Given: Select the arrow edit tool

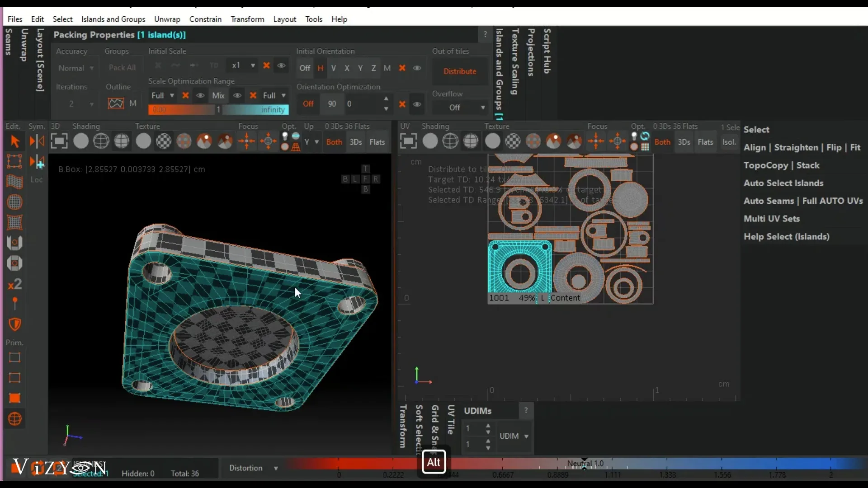Looking at the screenshot, I should point(14,142).
